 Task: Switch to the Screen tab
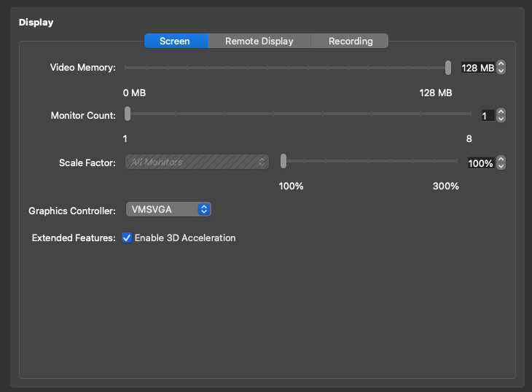[175, 41]
